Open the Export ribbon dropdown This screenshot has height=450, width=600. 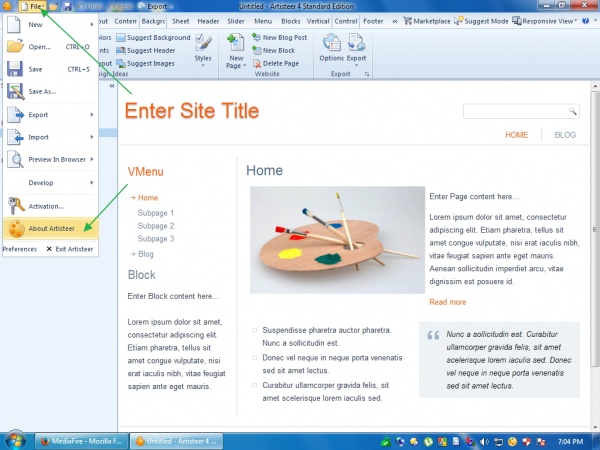(x=356, y=50)
